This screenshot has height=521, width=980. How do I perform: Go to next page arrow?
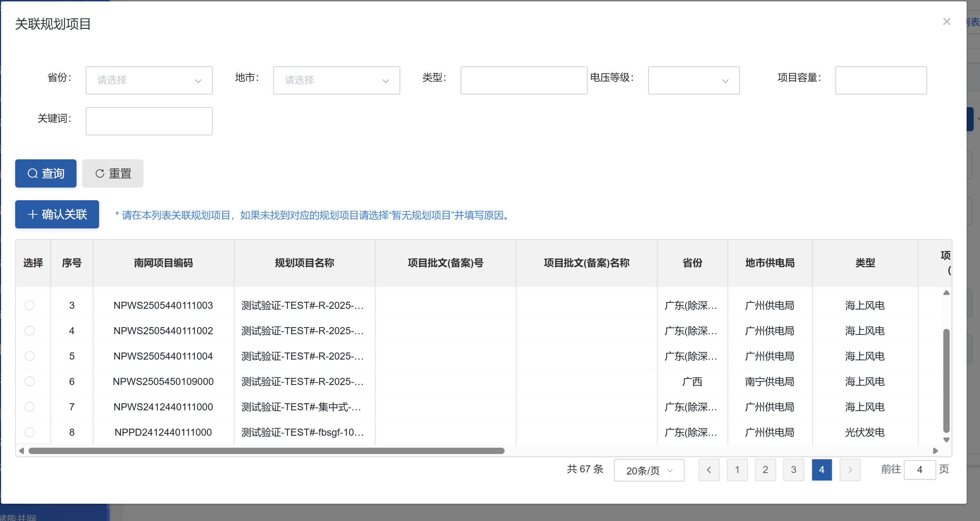pos(850,470)
